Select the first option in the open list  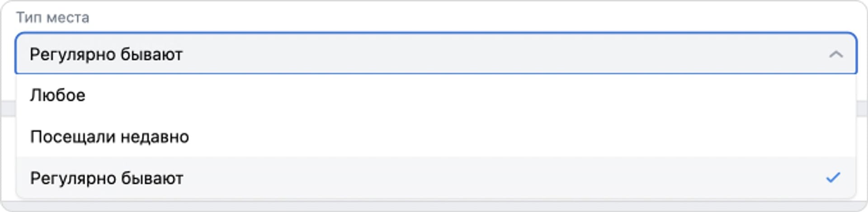[435, 96]
